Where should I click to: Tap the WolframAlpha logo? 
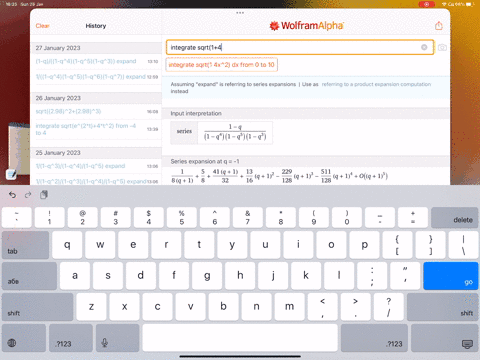pos(306,26)
